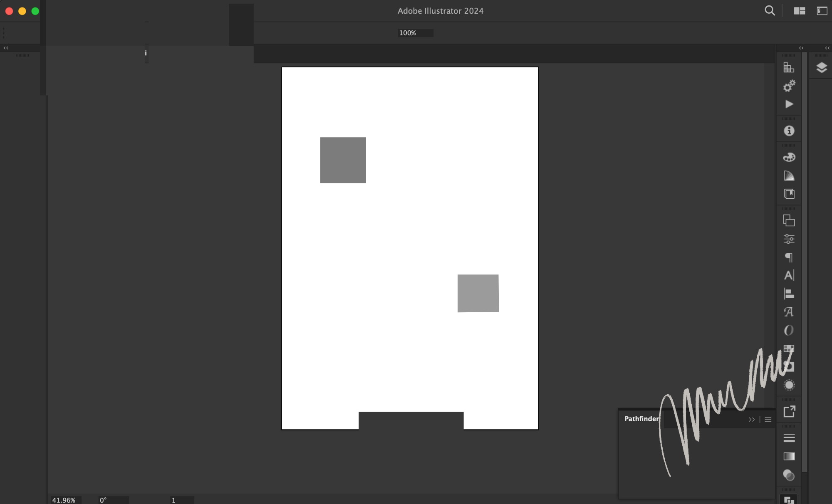
Task: Open the Info panel icon
Action: tap(789, 131)
